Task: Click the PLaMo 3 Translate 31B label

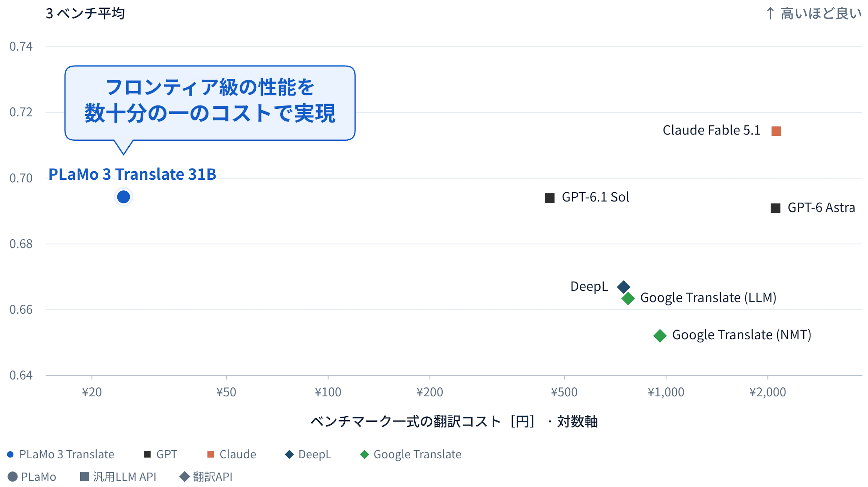Action: pyautogui.click(x=133, y=174)
